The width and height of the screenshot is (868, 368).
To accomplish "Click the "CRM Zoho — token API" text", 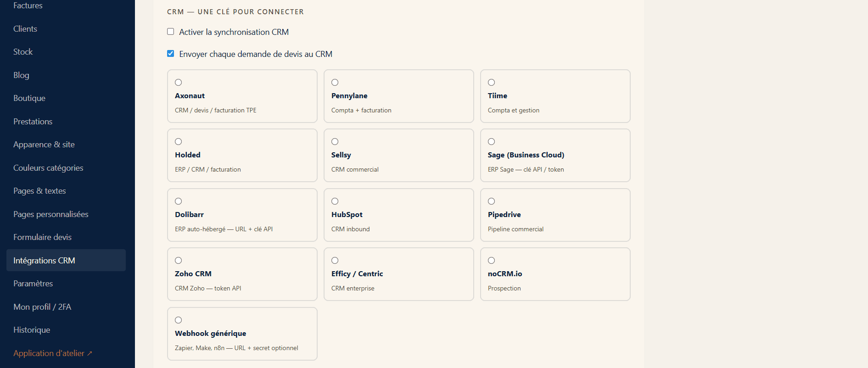I will (208, 289).
